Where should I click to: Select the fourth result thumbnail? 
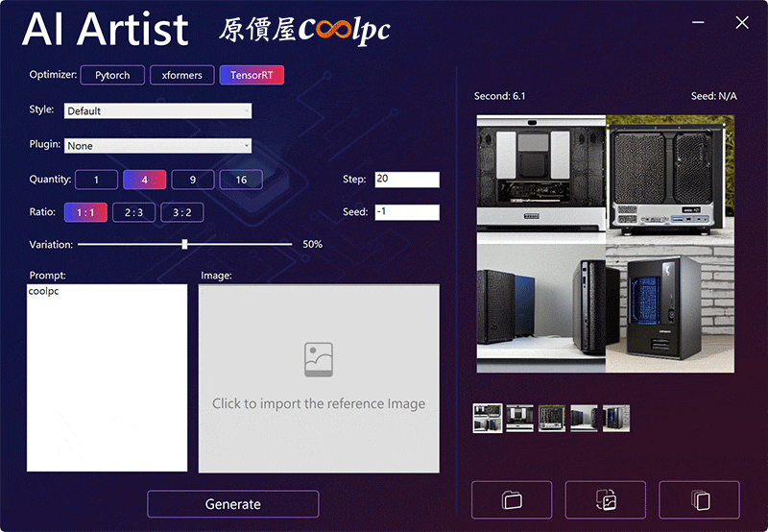(x=584, y=419)
